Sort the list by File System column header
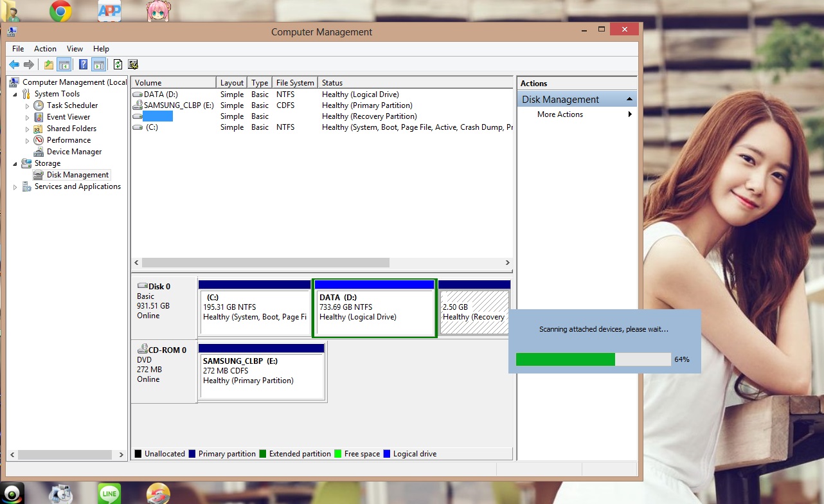 pos(295,83)
